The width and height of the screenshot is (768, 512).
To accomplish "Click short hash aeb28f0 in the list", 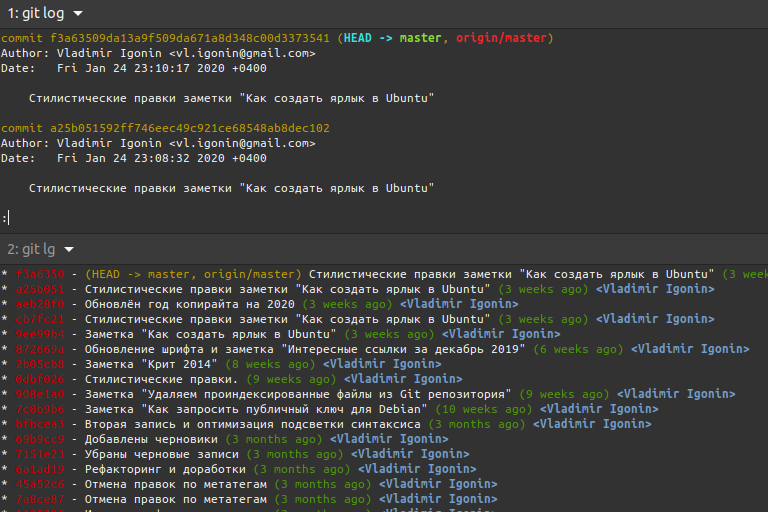I will (x=40, y=304).
